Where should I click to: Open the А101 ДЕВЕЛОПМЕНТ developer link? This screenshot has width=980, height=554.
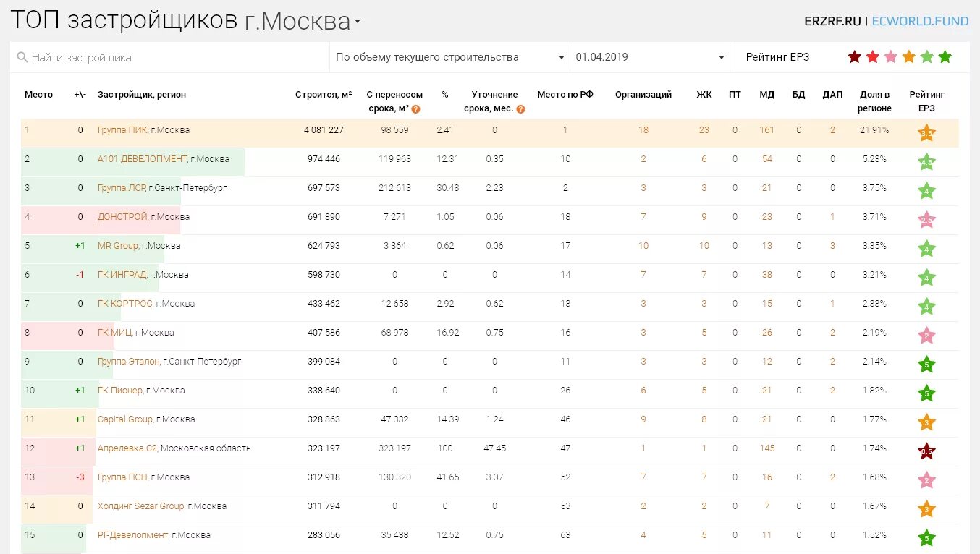[142, 159]
